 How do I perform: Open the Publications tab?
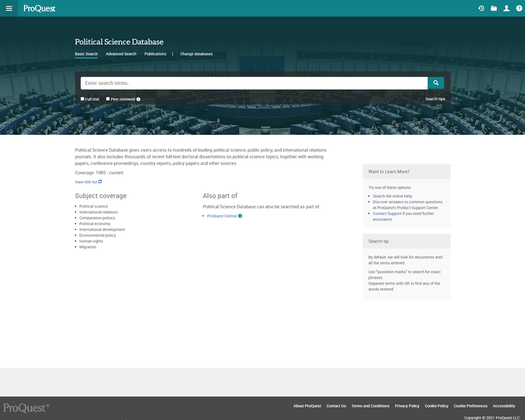pos(155,54)
